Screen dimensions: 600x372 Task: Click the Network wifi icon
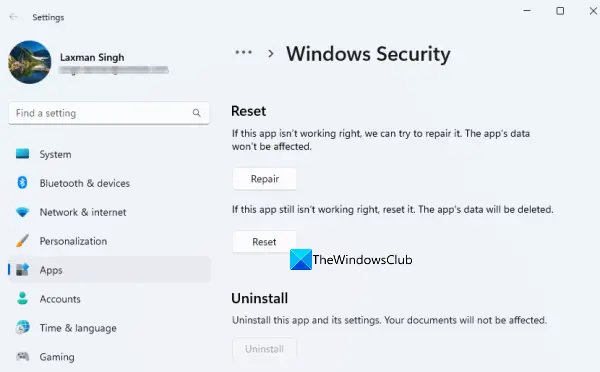tap(22, 212)
